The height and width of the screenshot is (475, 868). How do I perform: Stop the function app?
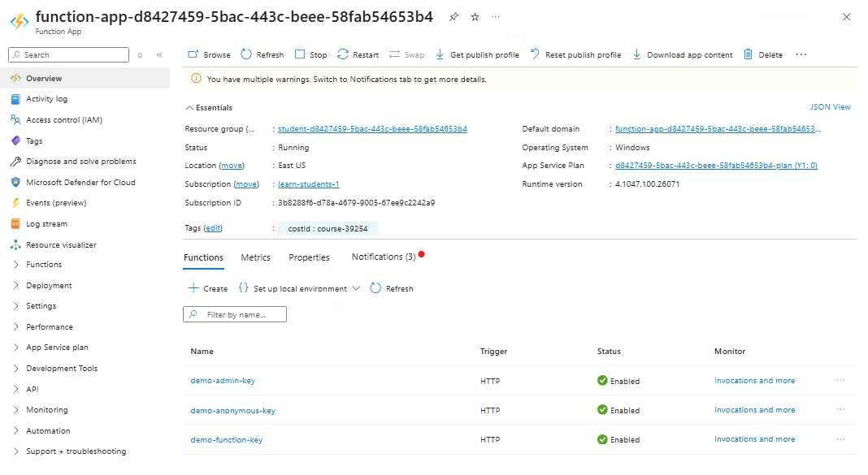pos(310,55)
